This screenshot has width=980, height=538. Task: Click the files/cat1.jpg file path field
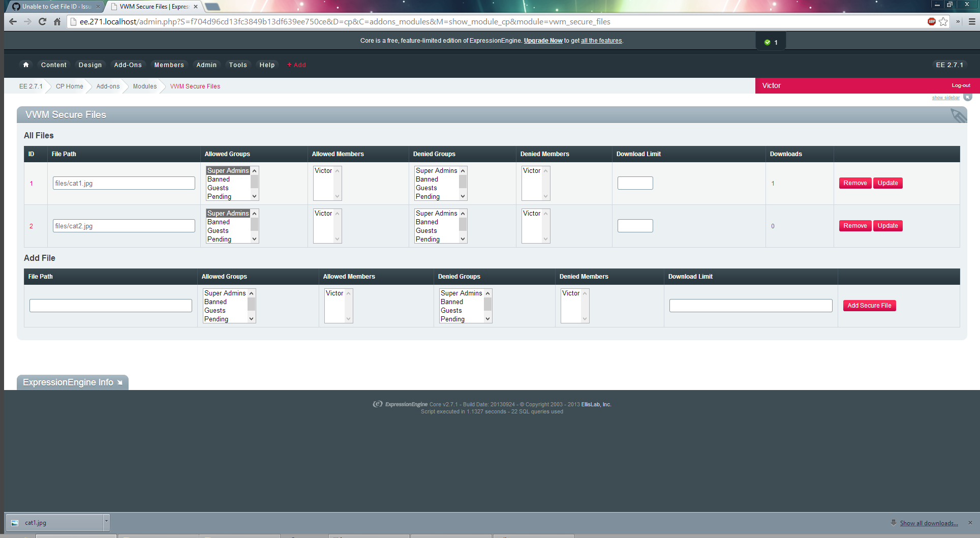tap(124, 183)
